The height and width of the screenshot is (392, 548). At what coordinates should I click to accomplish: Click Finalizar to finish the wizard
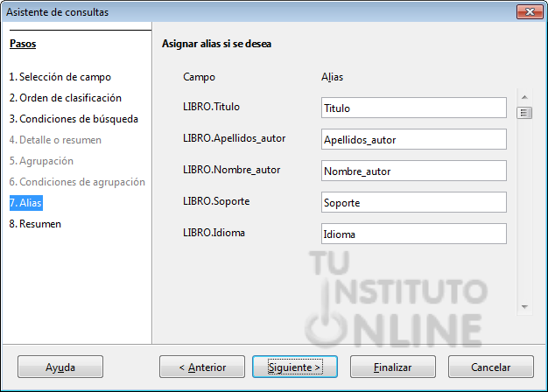click(x=393, y=367)
